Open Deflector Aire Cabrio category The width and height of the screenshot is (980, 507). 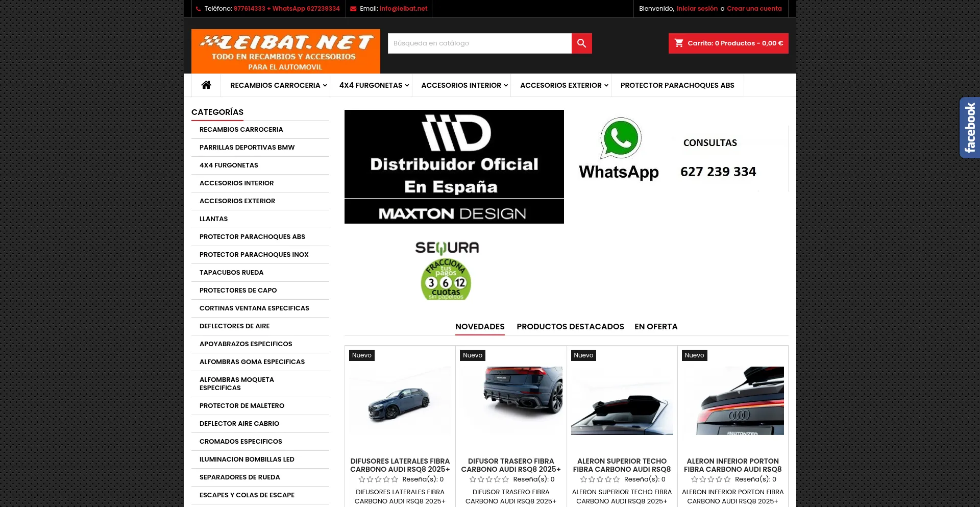[x=239, y=424]
